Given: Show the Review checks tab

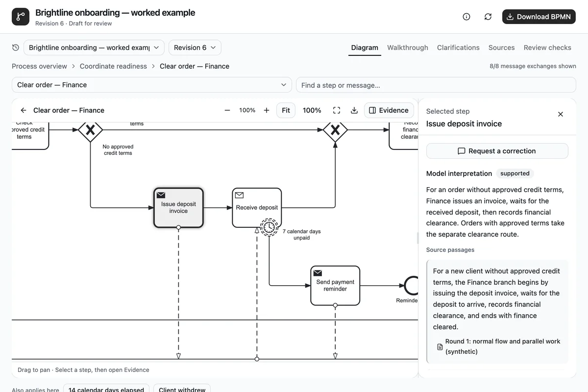Looking at the screenshot, I should tap(547, 48).
